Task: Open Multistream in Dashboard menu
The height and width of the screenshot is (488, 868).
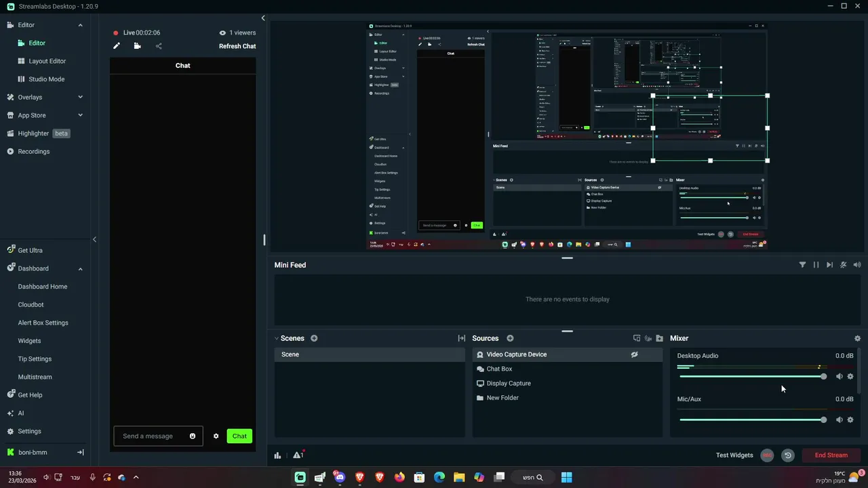Action: tap(35, 377)
